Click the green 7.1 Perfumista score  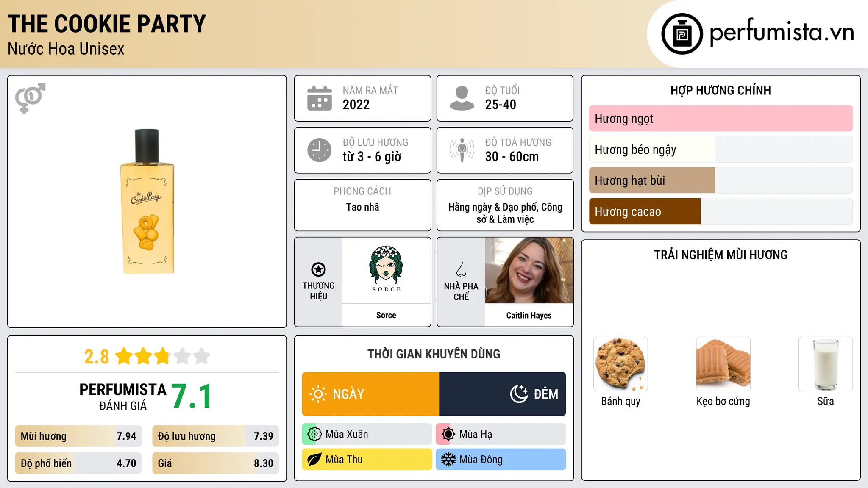[x=192, y=396]
